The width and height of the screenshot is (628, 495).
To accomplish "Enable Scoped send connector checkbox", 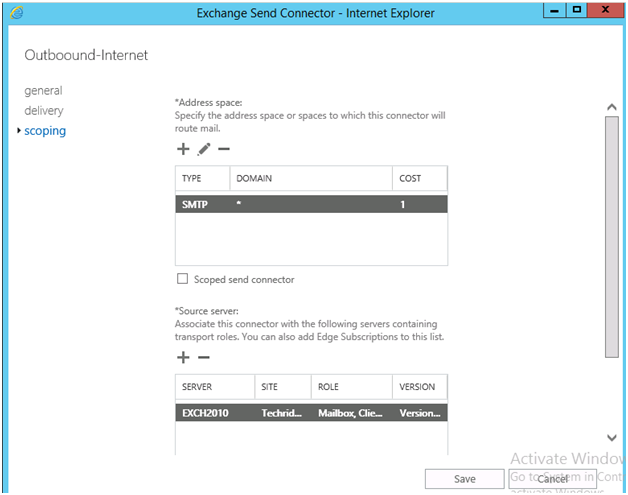I will point(183,279).
